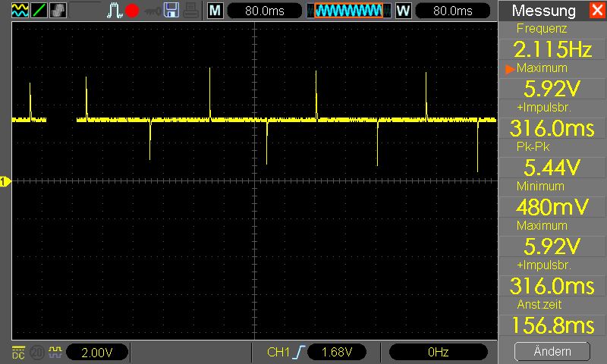Click the pulse trigger status icon
Screen dimensions: 607x364
click(x=115, y=11)
